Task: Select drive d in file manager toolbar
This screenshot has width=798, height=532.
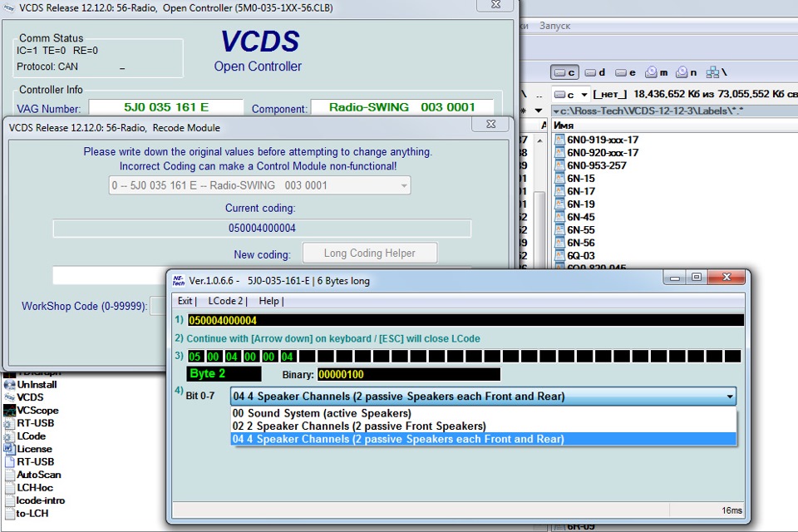Action: tap(595, 72)
